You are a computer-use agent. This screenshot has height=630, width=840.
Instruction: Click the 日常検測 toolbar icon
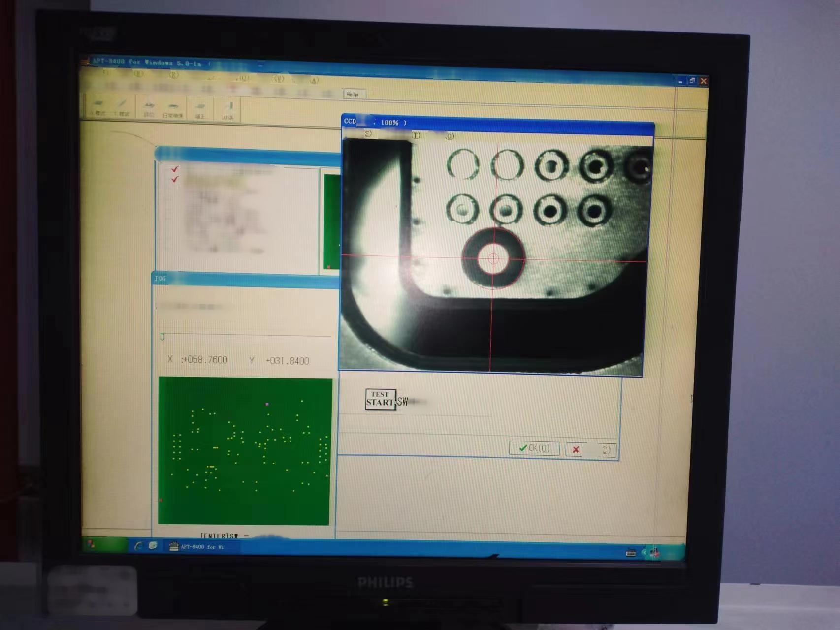coord(173,109)
